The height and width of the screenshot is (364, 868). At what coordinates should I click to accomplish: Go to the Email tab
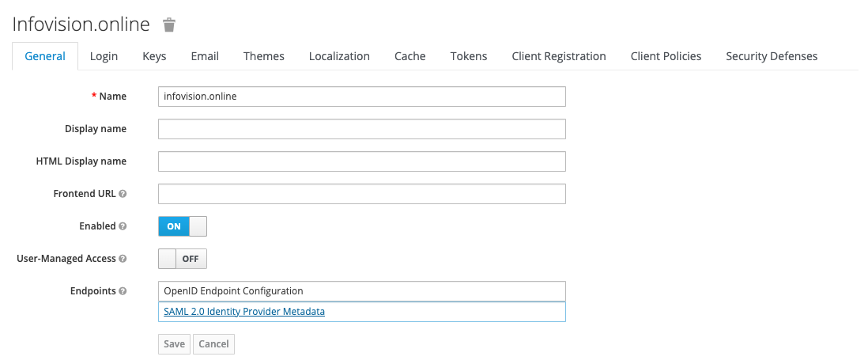click(205, 56)
